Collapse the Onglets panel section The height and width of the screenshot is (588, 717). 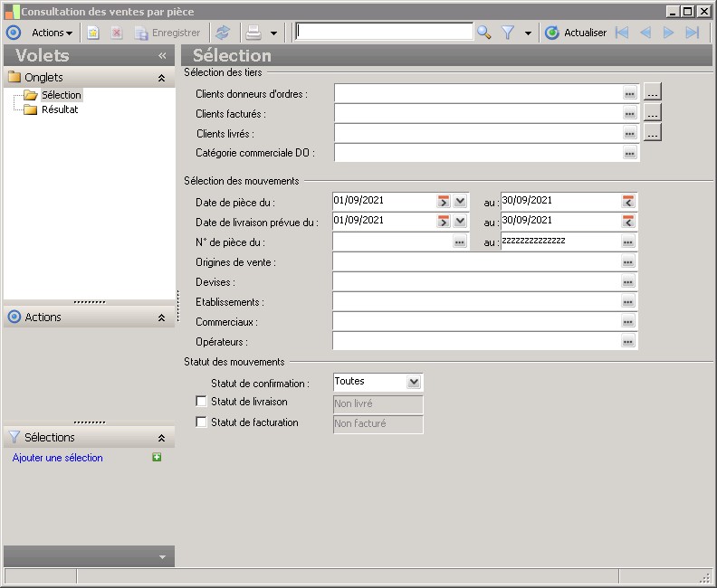(x=161, y=78)
